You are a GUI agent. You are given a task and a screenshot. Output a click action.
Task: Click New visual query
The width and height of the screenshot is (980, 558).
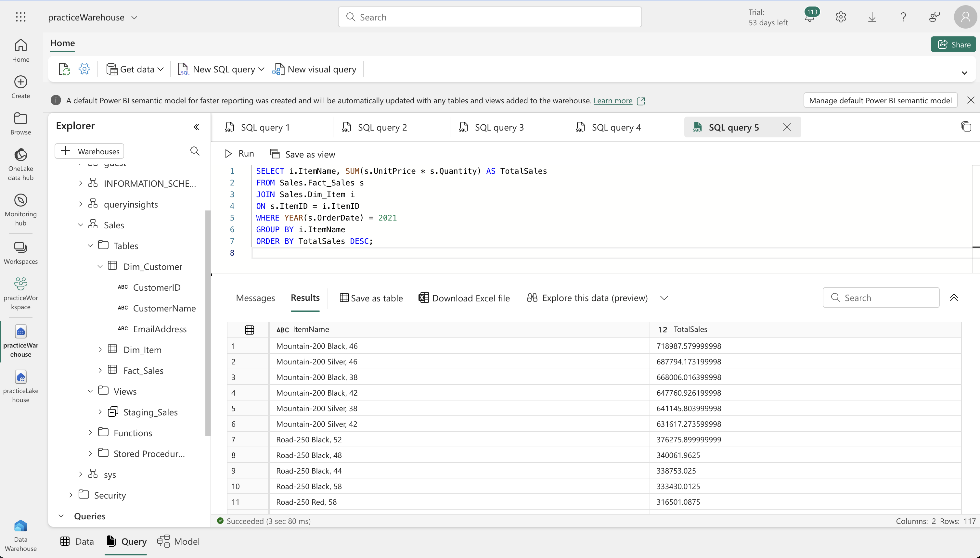click(315, 70)
